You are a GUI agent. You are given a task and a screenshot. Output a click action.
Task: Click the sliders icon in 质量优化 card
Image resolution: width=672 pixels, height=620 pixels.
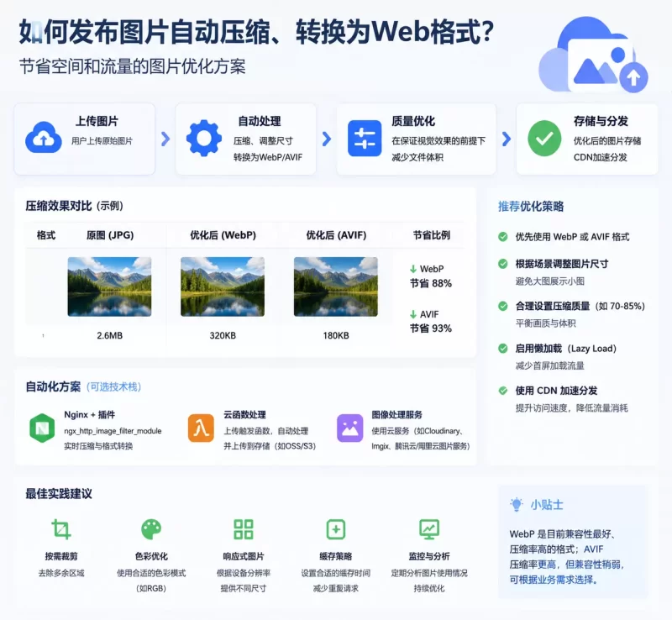pyautogui.click(x=365, y=138)
